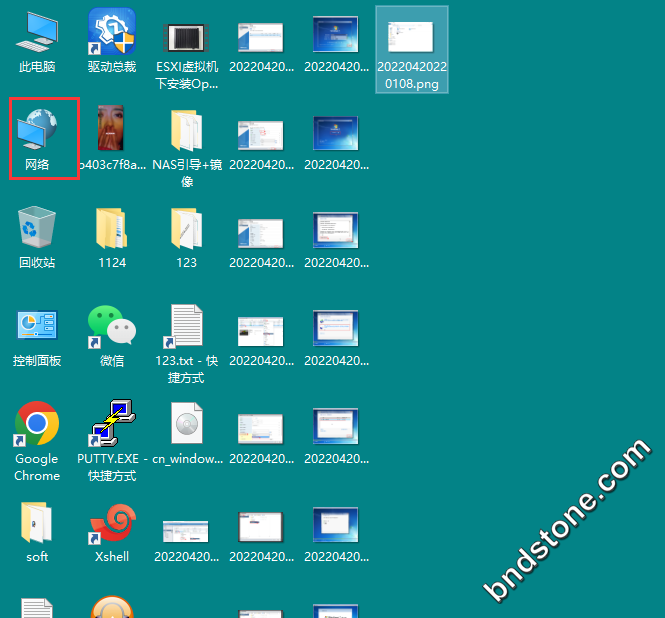Select the 网络 network icon
Screen dimensions: 665x618
tap(37, 139)
